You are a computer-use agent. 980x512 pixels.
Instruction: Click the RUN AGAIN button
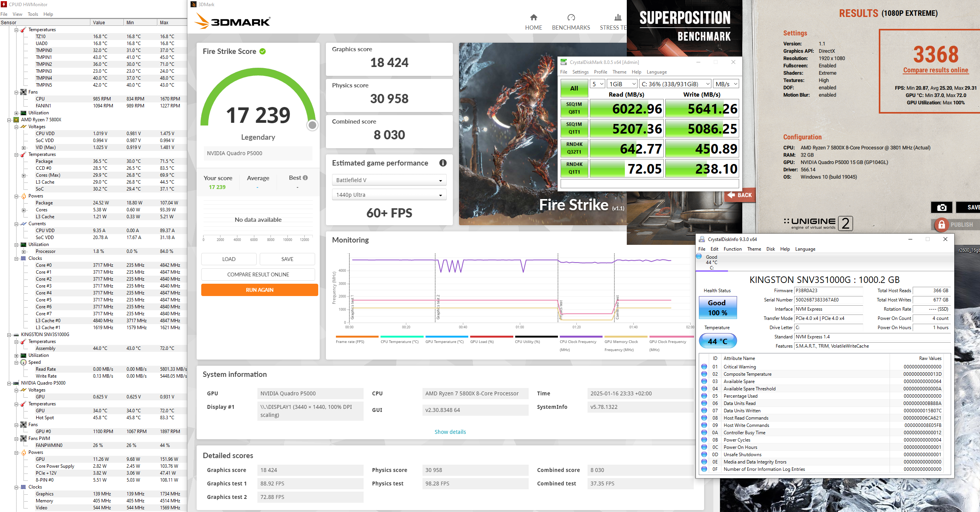[x=259, y=290]
